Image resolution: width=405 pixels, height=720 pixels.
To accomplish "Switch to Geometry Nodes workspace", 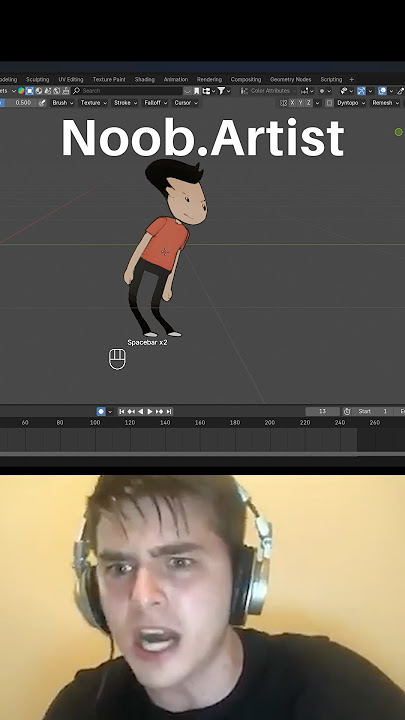I will [290, 79].
